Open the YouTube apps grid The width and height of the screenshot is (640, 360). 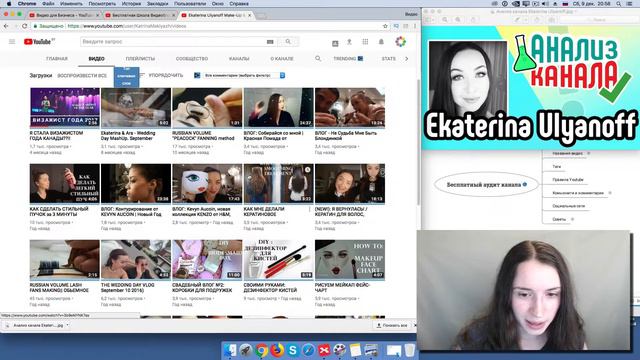[365, 42]
